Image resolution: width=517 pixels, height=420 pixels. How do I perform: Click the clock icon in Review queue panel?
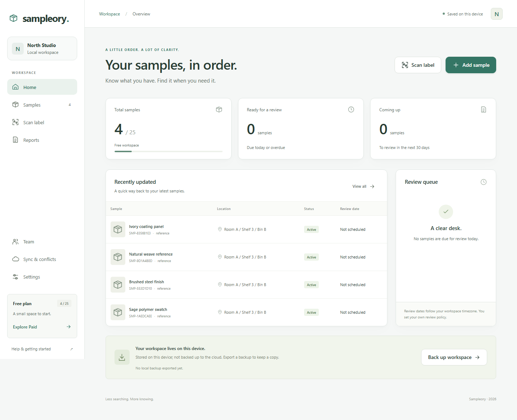(484, 182)
